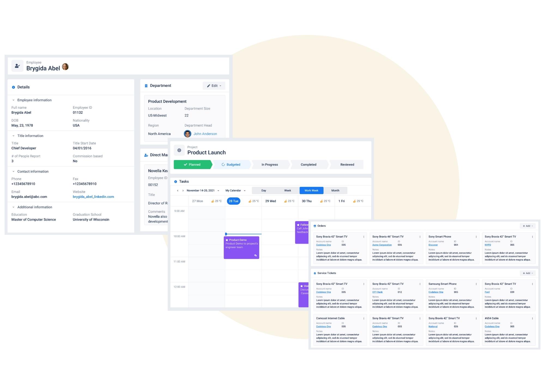Select Tuesday 28 in the calendar header
The width and height of the screenshot is (545, 392).
[x=233, y=201]
